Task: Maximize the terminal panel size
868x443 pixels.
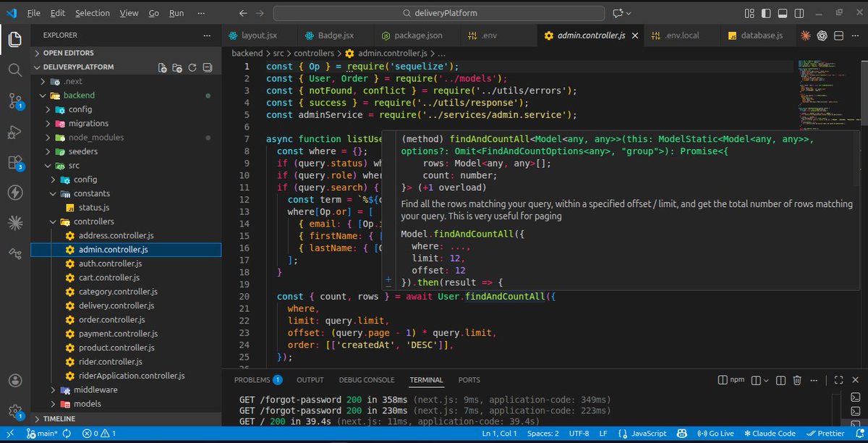Action: pyautogui.click(x=838, y=380)
